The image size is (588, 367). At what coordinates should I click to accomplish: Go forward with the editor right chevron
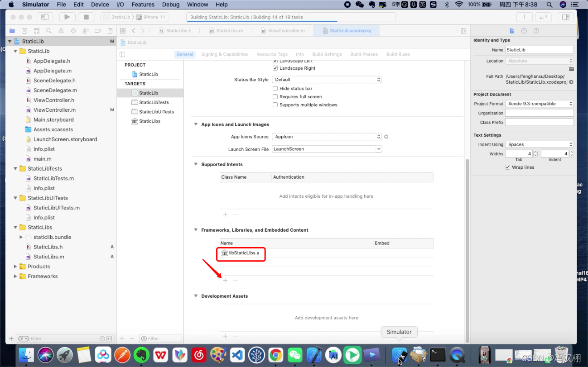coord(143,31)
